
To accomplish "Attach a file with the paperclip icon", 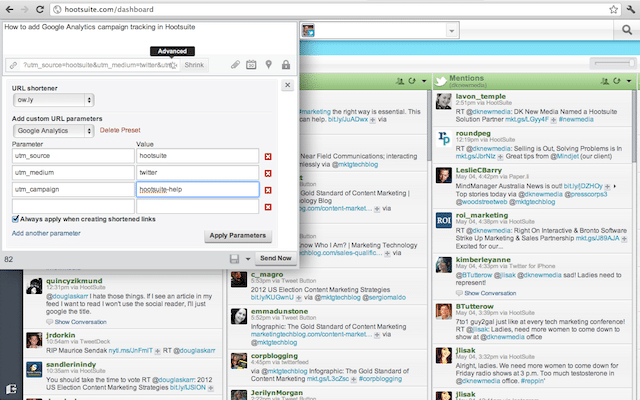I will click(235, 64).
